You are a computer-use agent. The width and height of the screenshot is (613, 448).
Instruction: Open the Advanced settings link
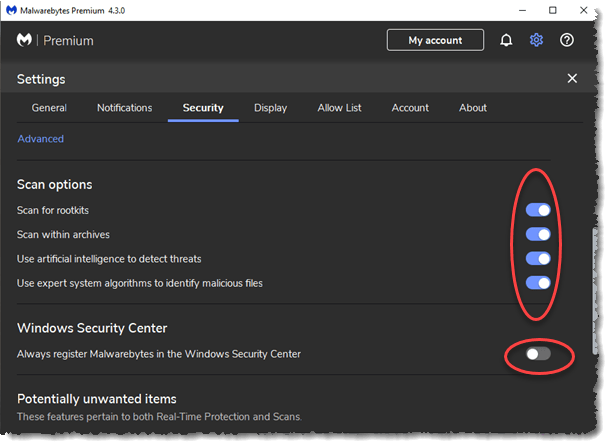click(40, 139)
